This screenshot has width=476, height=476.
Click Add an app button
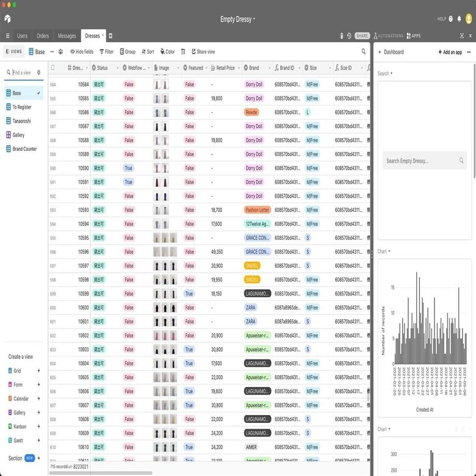(450, 52)
